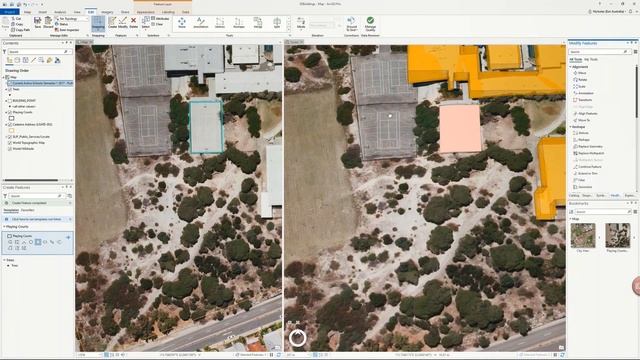Click the Discard edits icon
The width and height of the screenshot is (640, 360).
click(48, 22)
